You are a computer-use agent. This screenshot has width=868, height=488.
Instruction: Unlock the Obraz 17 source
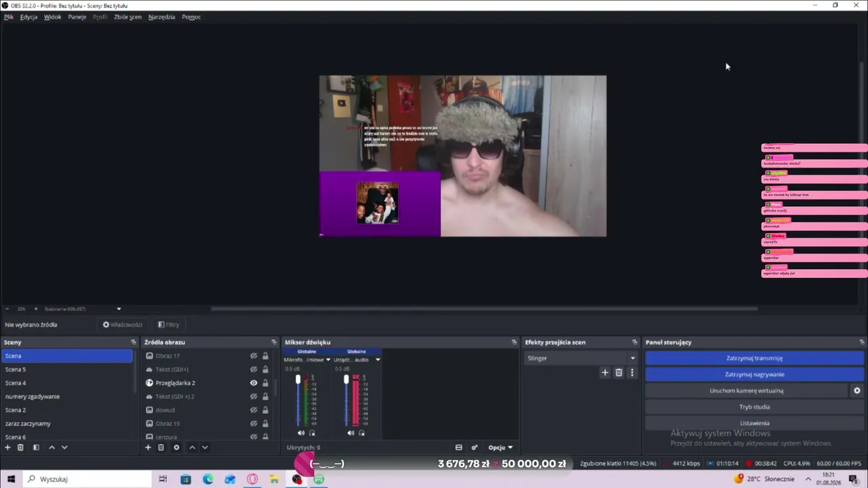265,356
